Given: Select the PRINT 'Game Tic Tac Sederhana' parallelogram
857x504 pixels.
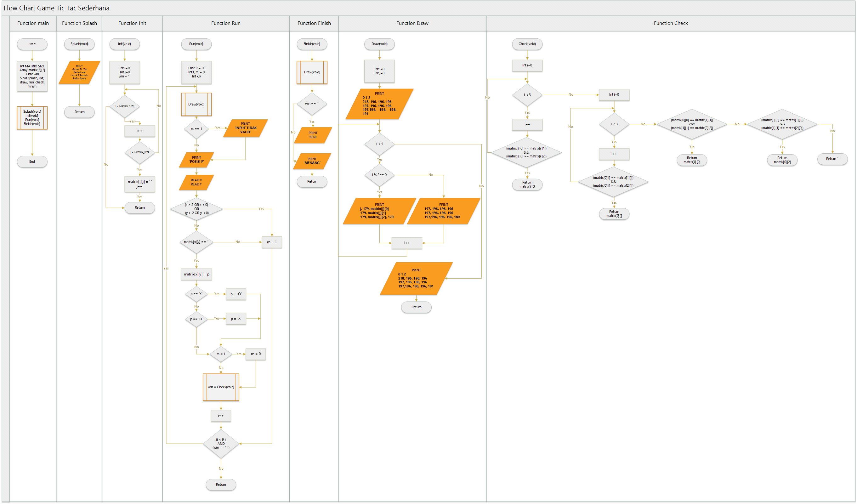Looking at the screenshot, I should tap(79, 72).
